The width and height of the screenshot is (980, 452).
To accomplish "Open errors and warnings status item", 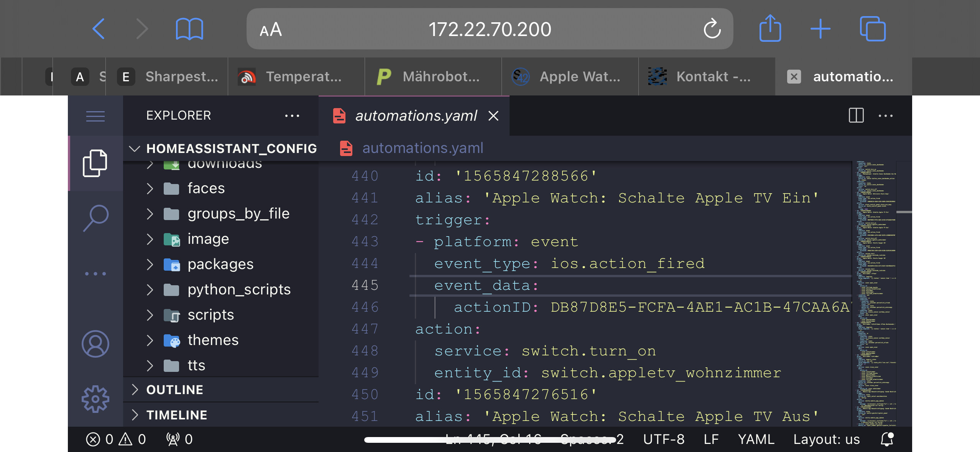I will pyautogui.click(x=116, y=439).
